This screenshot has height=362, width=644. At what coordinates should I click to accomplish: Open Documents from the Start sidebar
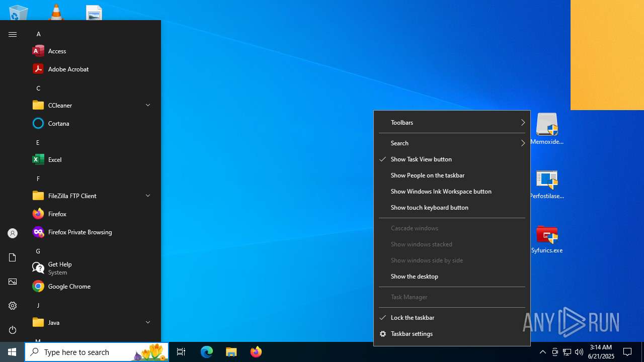click(13, 257)
